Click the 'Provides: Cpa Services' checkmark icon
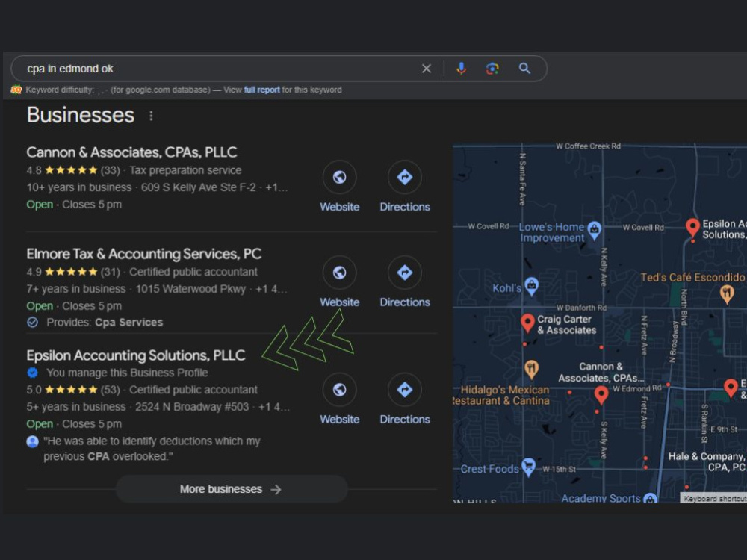747x560 pixels. [32, 323]
